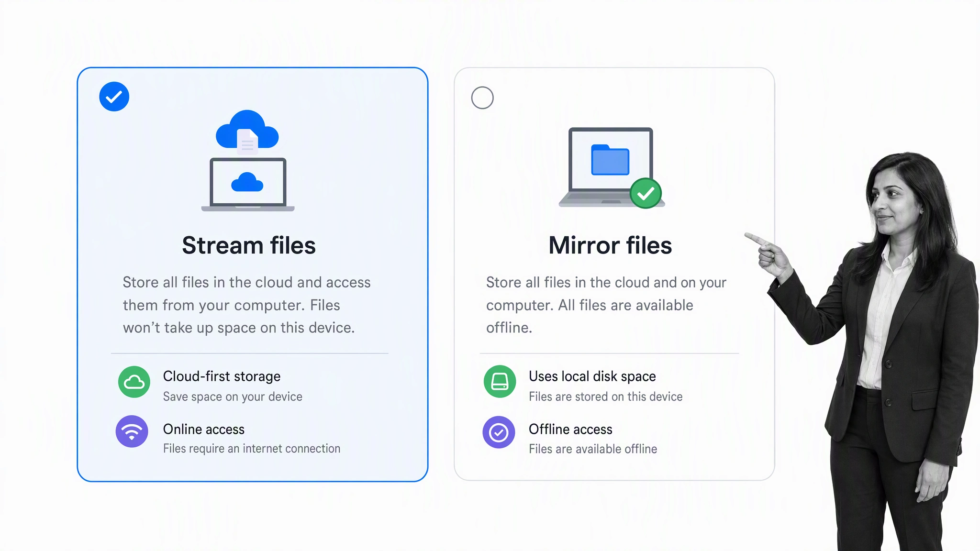Viewport: 980px width, 551px height.
Task: Click the green cloud icon beside Cloud-first storage
Action: click(x=134, y=382)
